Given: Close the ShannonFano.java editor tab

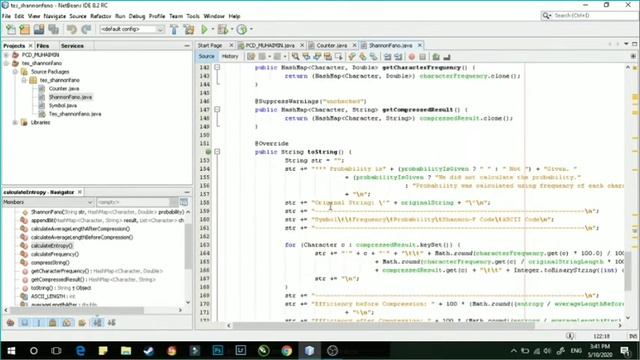Looking at the screenshot, I should [420, 45].
